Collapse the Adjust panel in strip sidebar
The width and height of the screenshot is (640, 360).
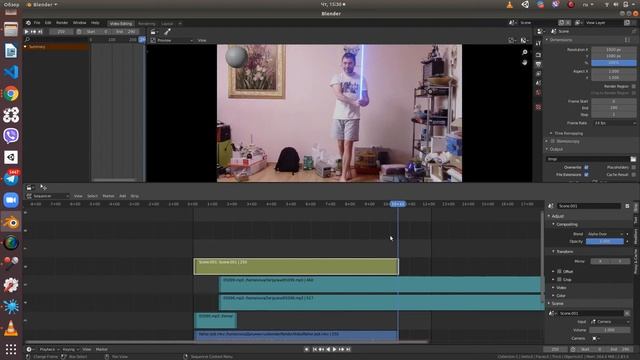click(558, 216)
